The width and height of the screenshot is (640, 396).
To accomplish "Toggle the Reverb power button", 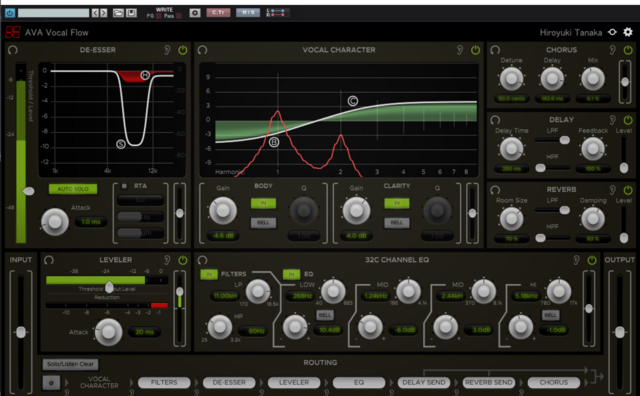I will (628, 190).
